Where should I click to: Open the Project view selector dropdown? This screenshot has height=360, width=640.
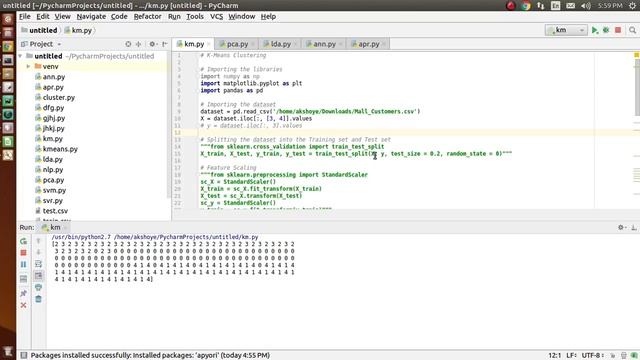[x=41, y=44]
